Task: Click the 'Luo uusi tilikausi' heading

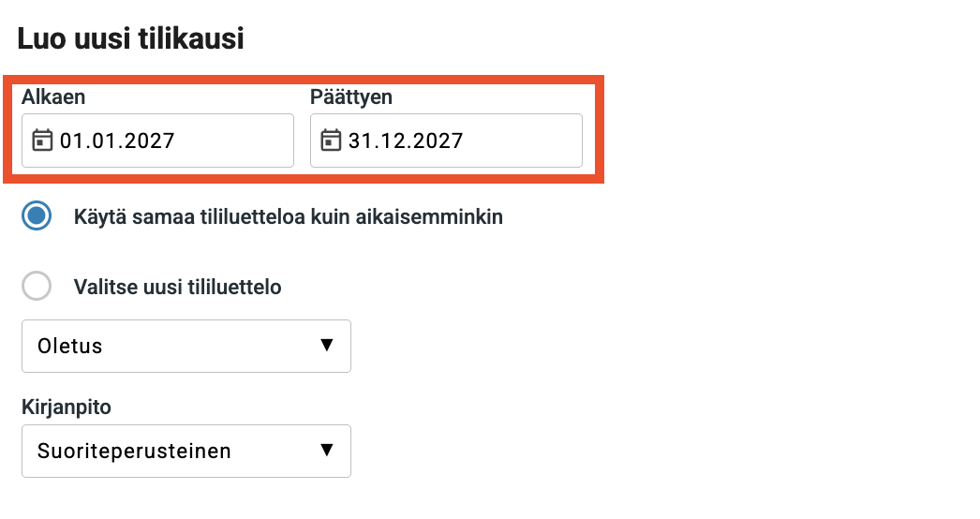Action: coord(131,39)
